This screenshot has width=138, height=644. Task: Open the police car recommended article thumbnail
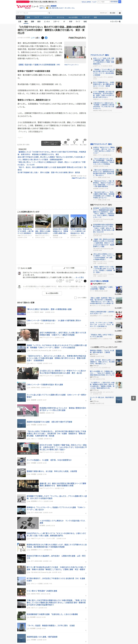pyautogui.click(x=43, y=221)
